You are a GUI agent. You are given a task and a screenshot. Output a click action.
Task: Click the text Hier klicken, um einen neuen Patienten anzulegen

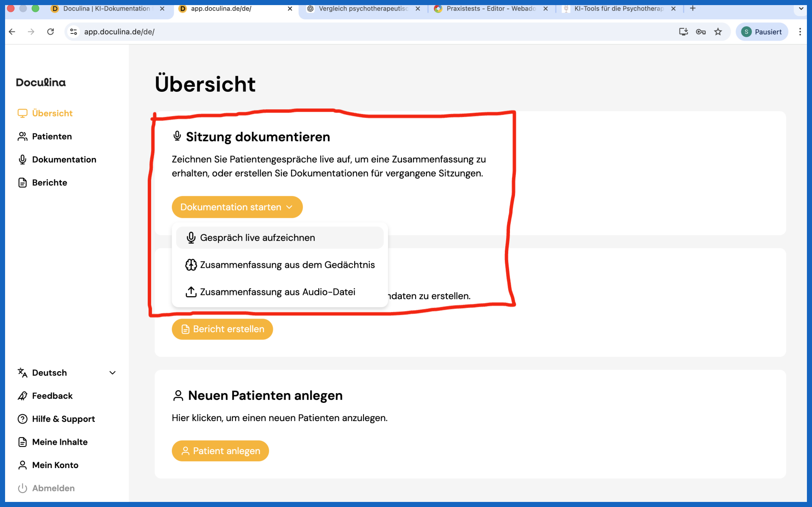click(280, 418)
